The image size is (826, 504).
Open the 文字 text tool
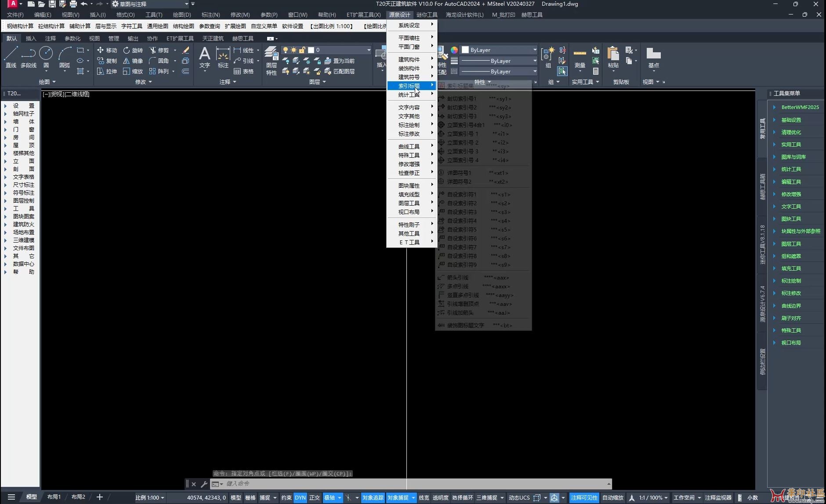[x=205, y=58]
